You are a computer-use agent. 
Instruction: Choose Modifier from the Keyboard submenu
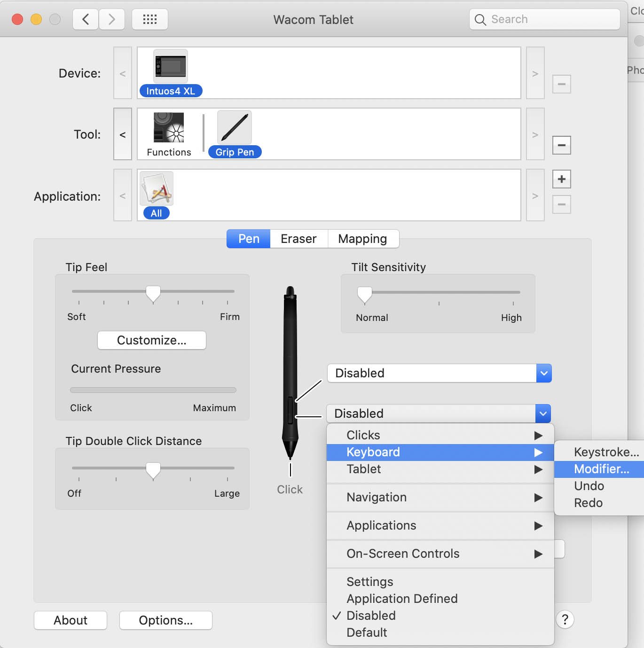pos(602,469)
